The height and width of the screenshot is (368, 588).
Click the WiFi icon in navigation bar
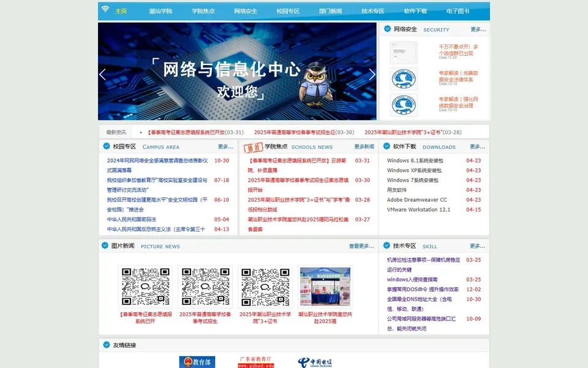[105, 9]
